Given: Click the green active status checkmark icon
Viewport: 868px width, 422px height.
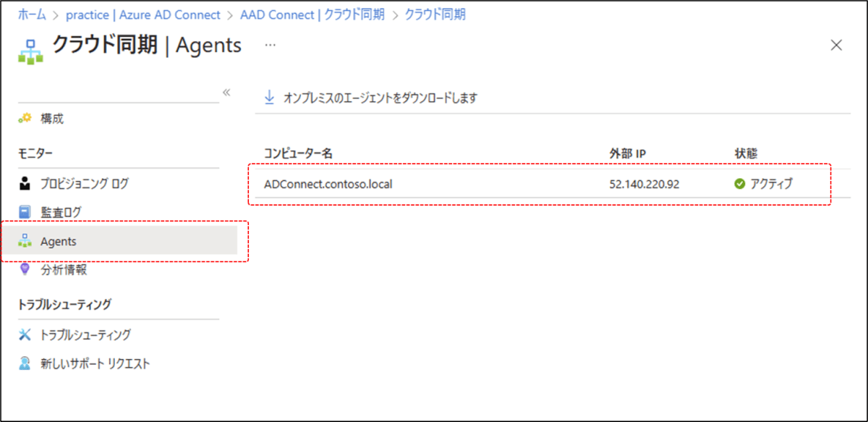Looking at the screenshot, I should coord(739,184).
